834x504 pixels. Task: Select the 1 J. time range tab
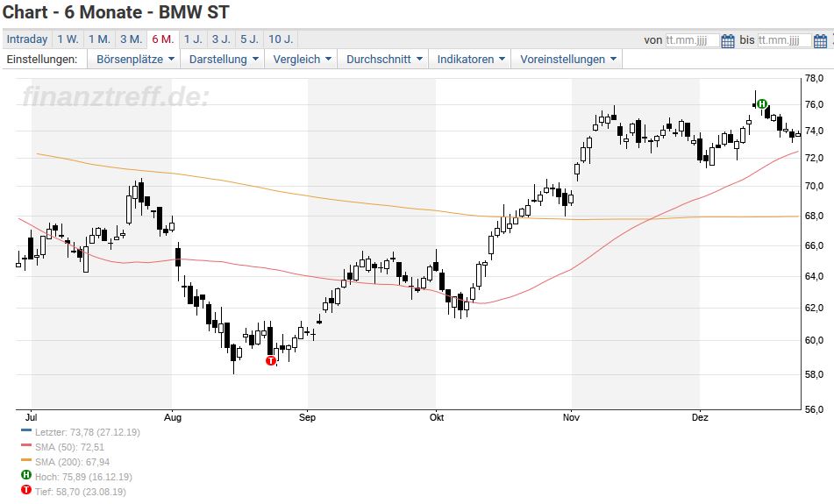coord(193,39)
